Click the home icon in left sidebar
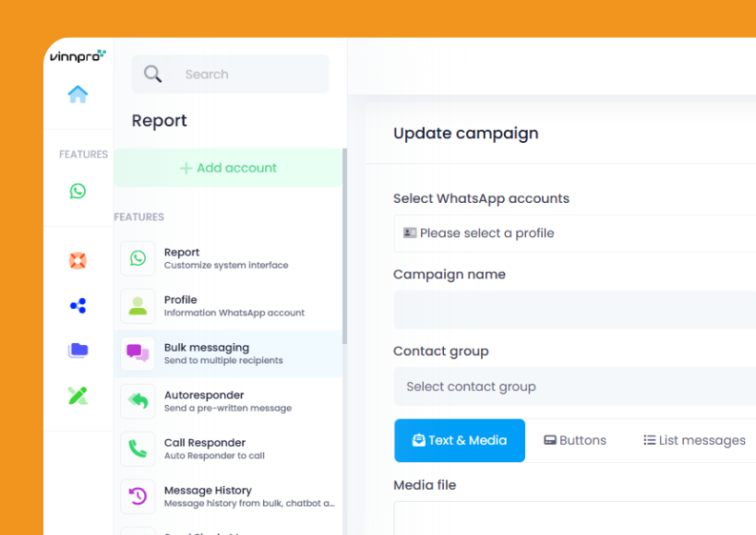Viewport: 756px width, 535px height. pyautogui.click(x=78, y=94)
